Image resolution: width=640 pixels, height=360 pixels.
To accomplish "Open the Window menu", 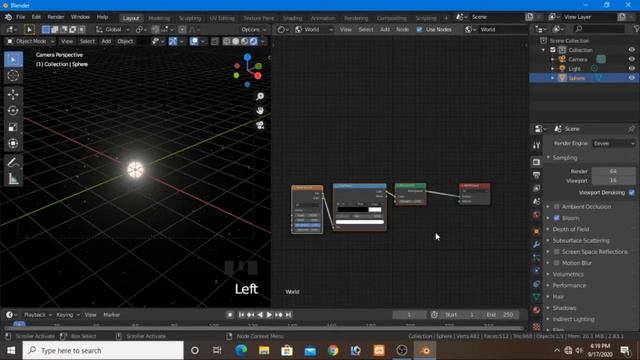I will [80, 17].
